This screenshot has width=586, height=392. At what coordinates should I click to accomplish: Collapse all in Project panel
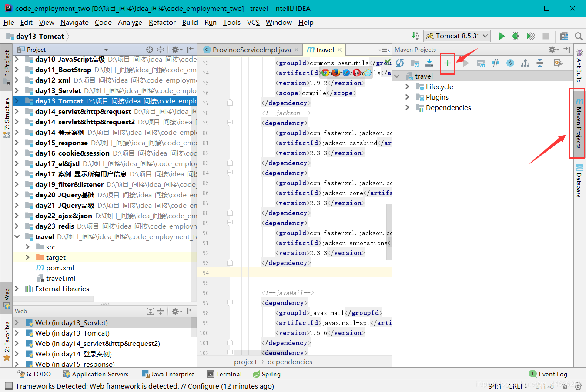tap(161, 50)
